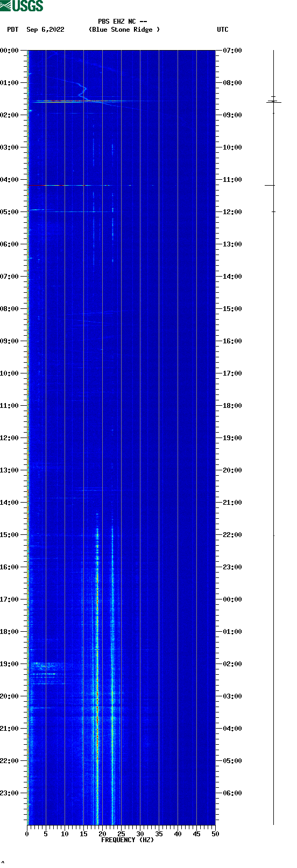Click the frequency axis value '50'
Image resolution: width=297 pixels, height=868 pixels.
(215, 834)
